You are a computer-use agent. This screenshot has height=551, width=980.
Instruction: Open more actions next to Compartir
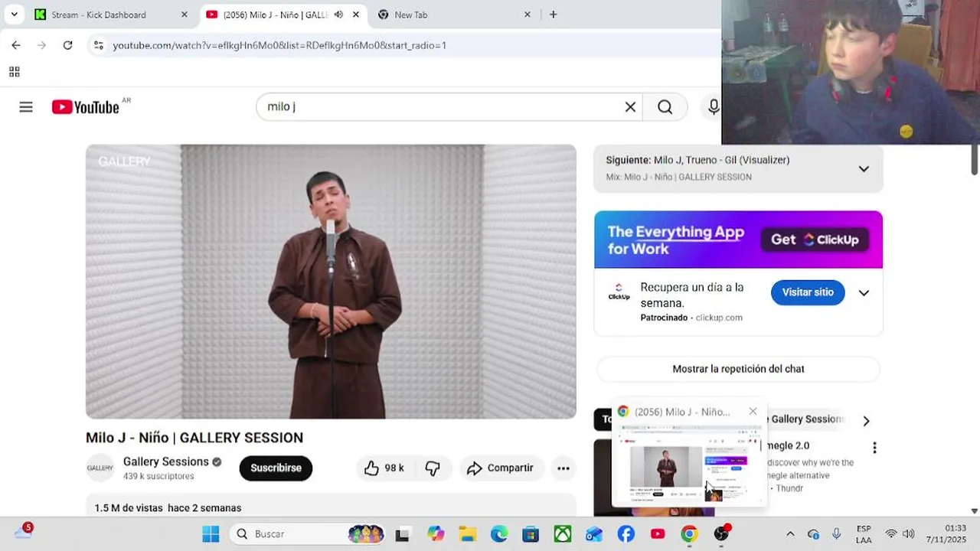(x=563, y=468)
